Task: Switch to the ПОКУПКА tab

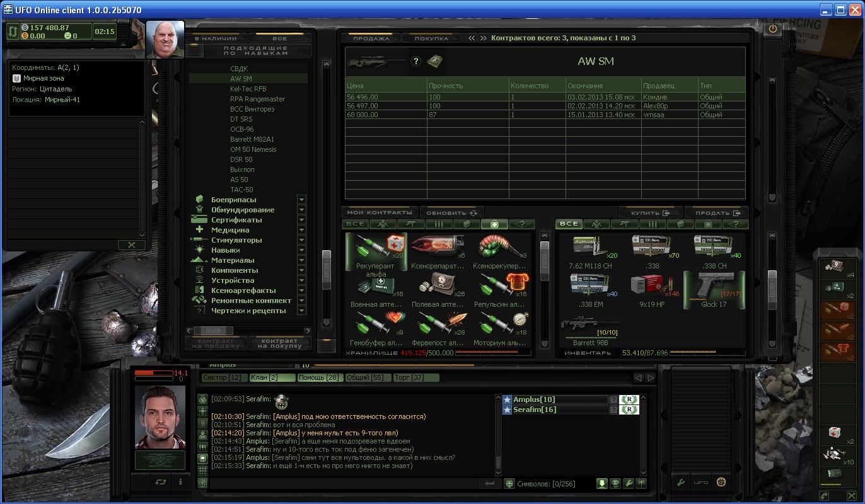Action: (431, 38)
